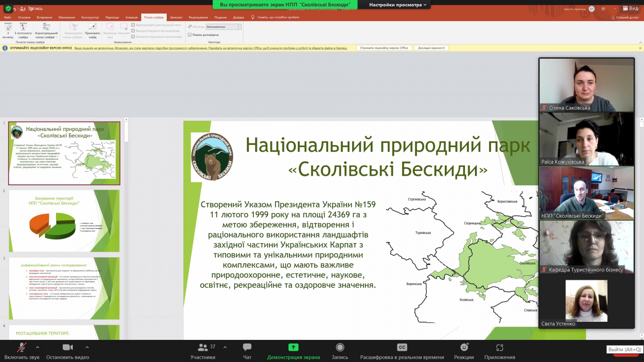The width and height of the screenshot is (644, 362).
Task: Start slideshow from beginning icon
Action: (8, 31)
